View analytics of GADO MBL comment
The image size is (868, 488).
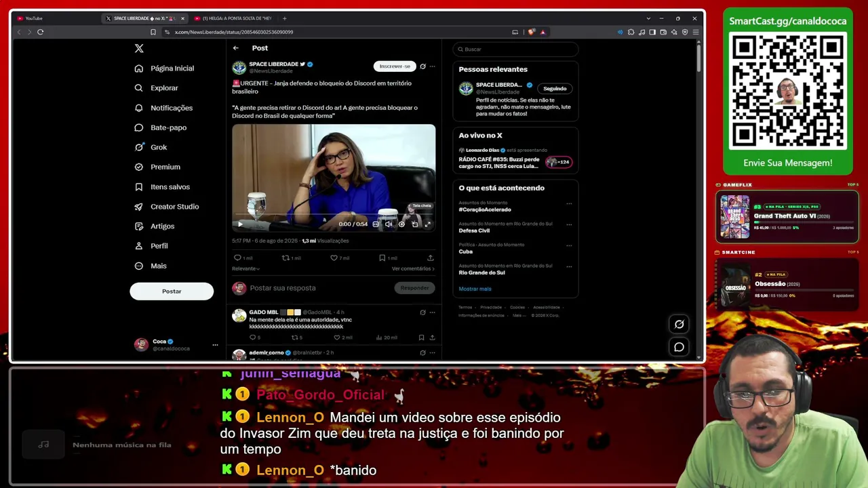[386, 338]
